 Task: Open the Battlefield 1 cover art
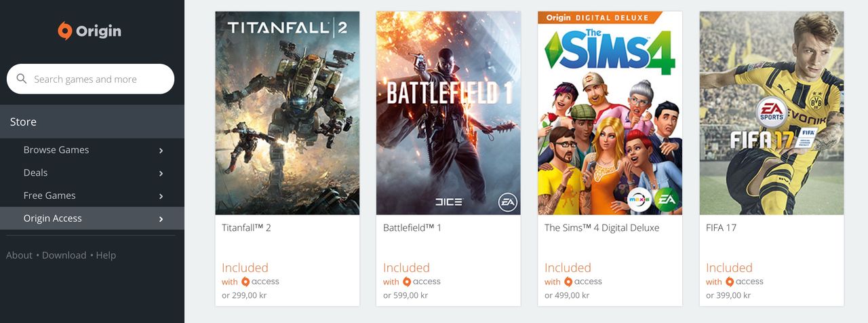[448, 113]
